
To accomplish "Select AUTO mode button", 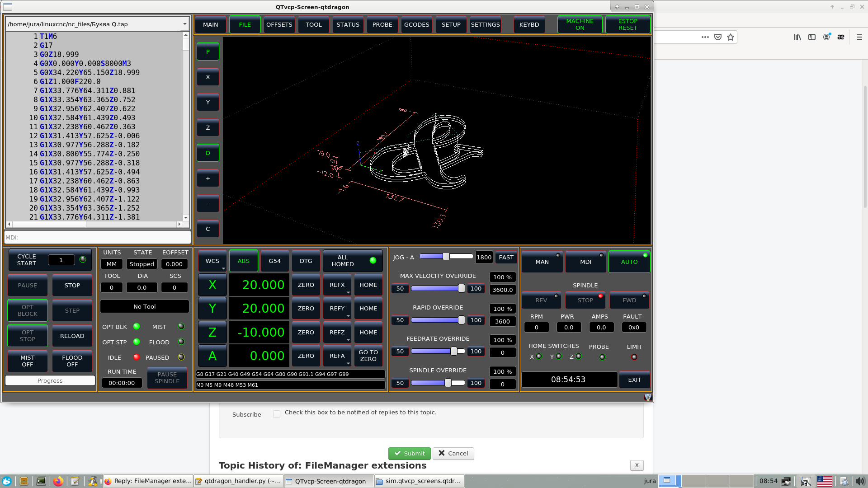I will coord(629,262).
